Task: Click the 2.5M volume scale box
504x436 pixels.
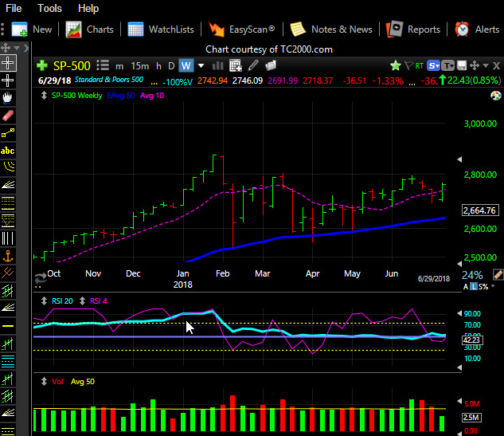Action: tap(471, 418)
